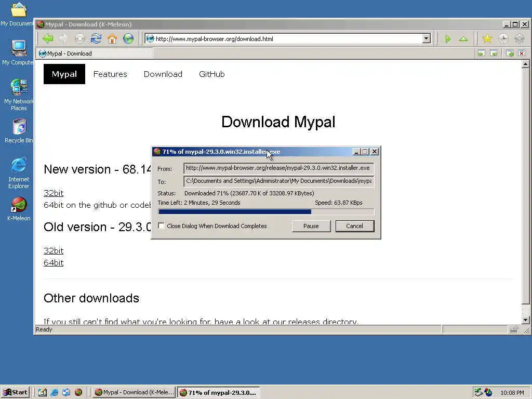
Task: Open the Features page menu item
Action: click(110, 74)
